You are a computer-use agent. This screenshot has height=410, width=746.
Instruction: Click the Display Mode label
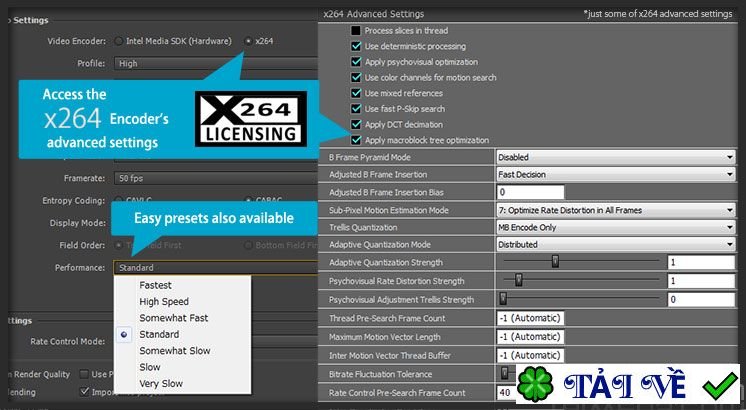(78, 223)
